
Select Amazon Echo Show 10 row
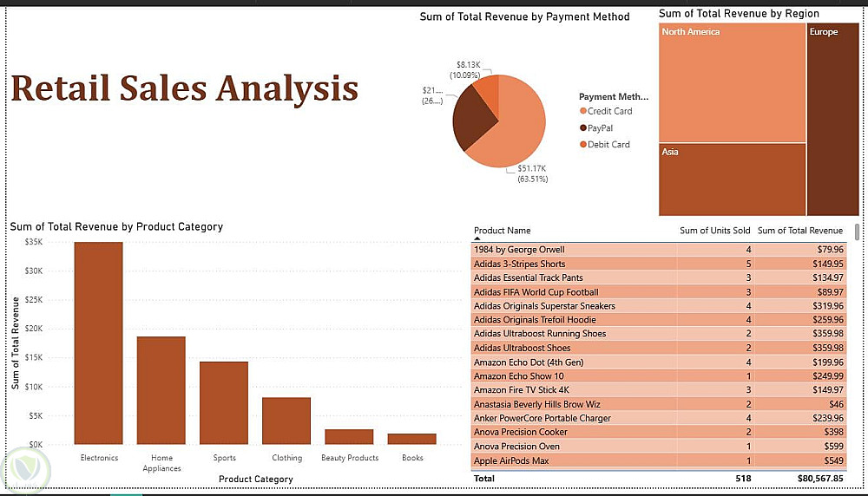click(659, 376)
